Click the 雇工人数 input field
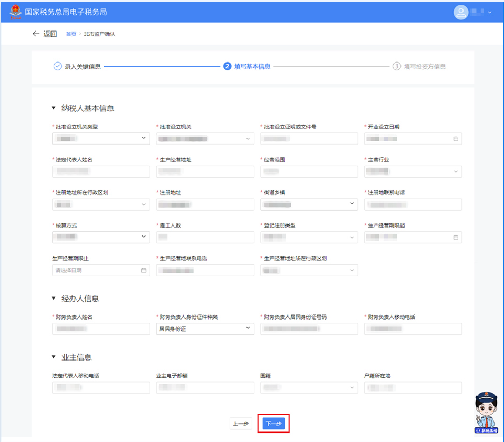The height and width of the screenshot is (442, 504). (x=205, y=237)
